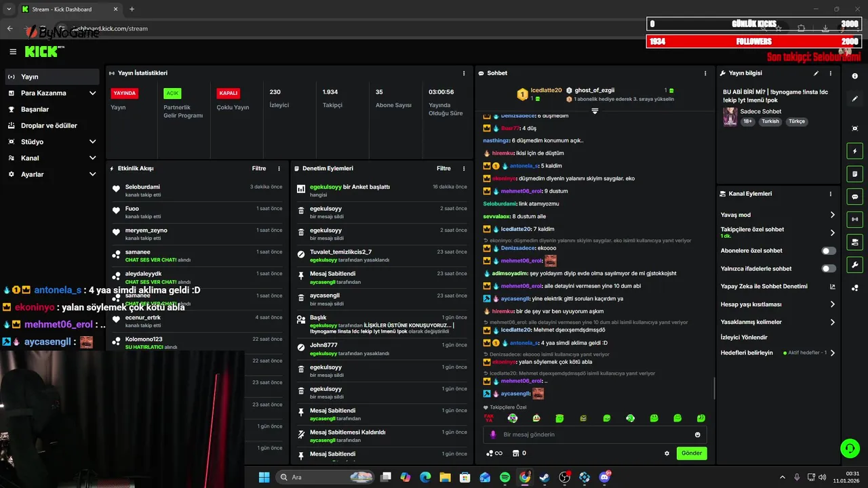This screenshot has height=488, width=868.
Task: Toggle the wrench panel button in right rail
Action: coord(854,264)
